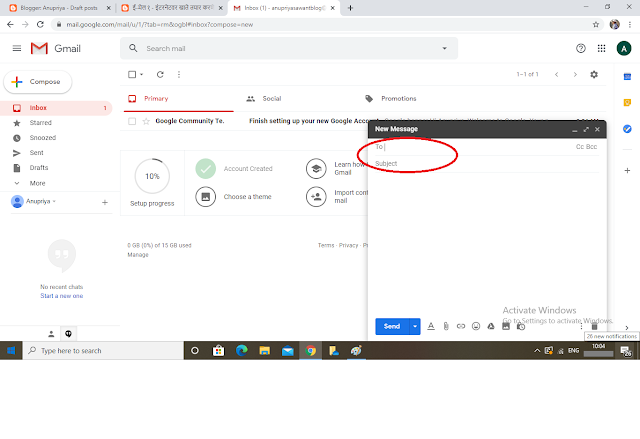Open the Keep side panel icon
This screenshot has width=640, height=439.
coord(627,103)
